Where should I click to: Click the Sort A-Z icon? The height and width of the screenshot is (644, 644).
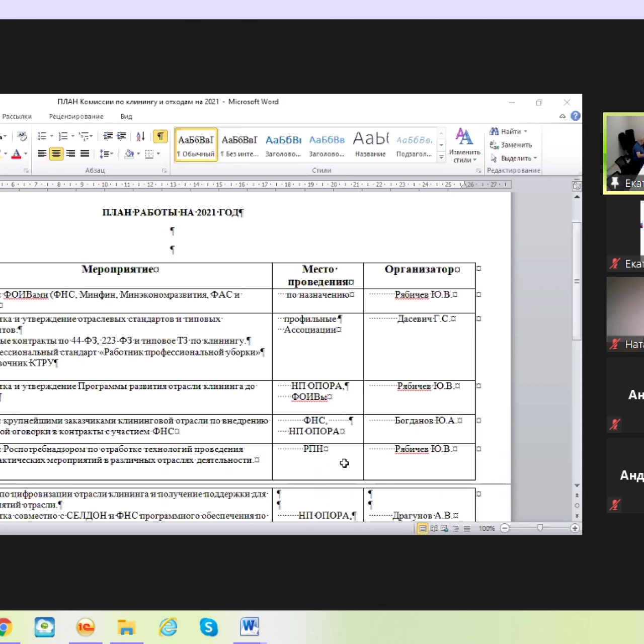point(140,136)
